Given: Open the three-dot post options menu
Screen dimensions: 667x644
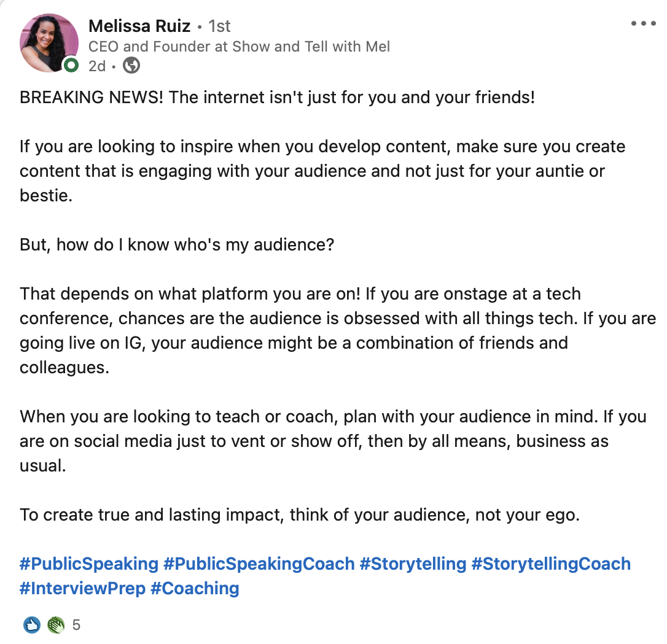Looking at the screenshot, I should 643,23.
